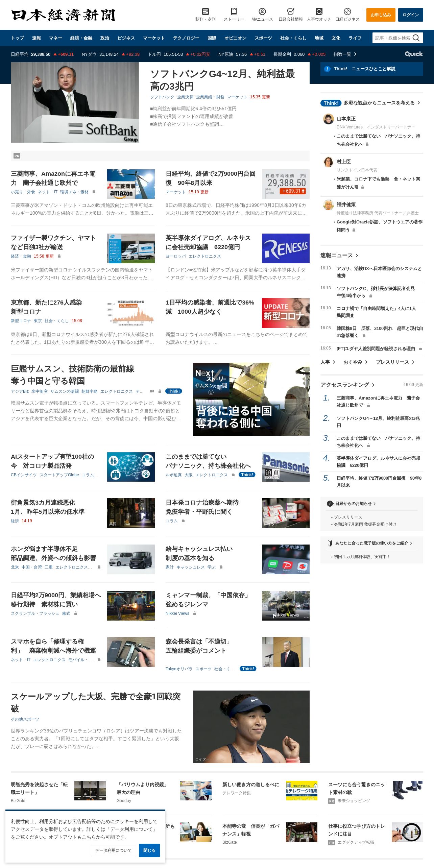The height and width of the screenshot is (868, 434).
Task: Open プレスリリース link with chevron
Action: tap(395, 362)
